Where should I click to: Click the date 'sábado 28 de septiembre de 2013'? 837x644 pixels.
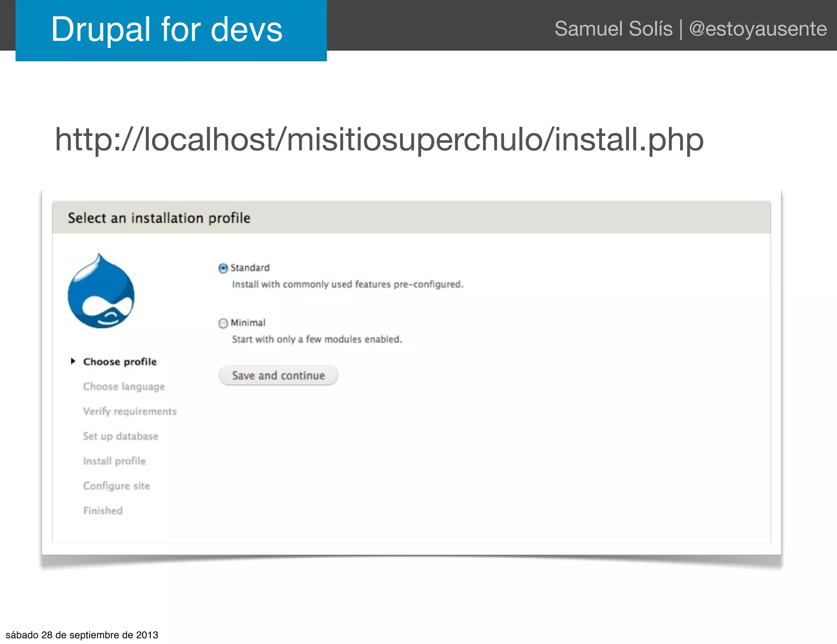click(x=82, y=635)
